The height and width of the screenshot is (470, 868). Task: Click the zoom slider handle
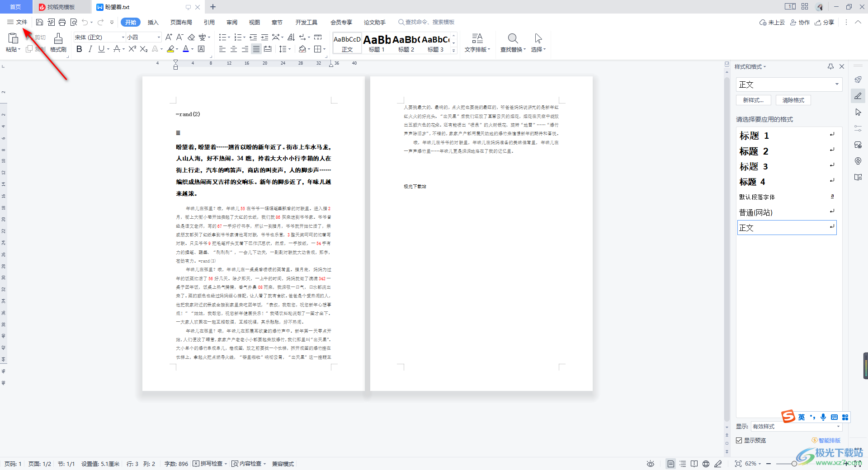click(794, 464)
